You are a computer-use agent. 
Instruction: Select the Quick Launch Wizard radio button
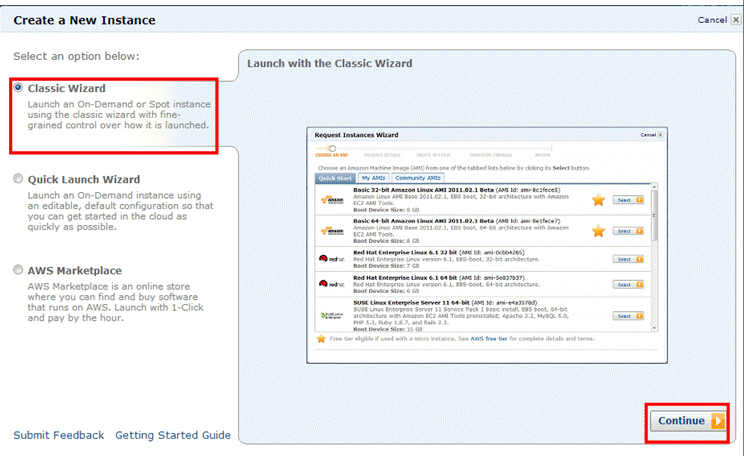(18, 178)
